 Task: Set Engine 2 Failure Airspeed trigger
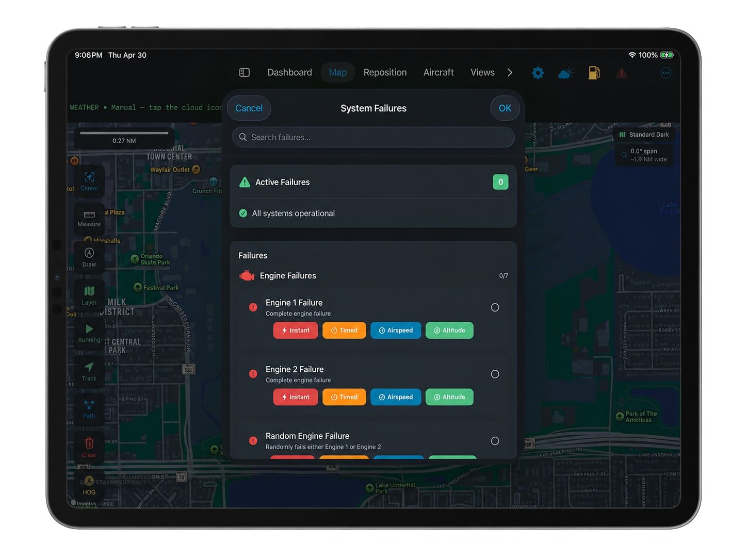[x=396, y=397]
